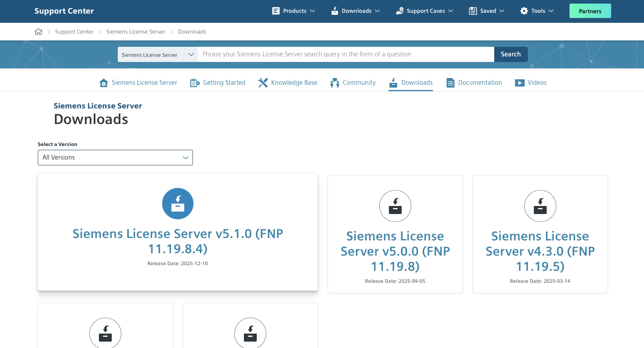This screenshot has height=348, width=644.
Task: Go to Siemens License Server breadcrumb link
Action: [136, 32]
